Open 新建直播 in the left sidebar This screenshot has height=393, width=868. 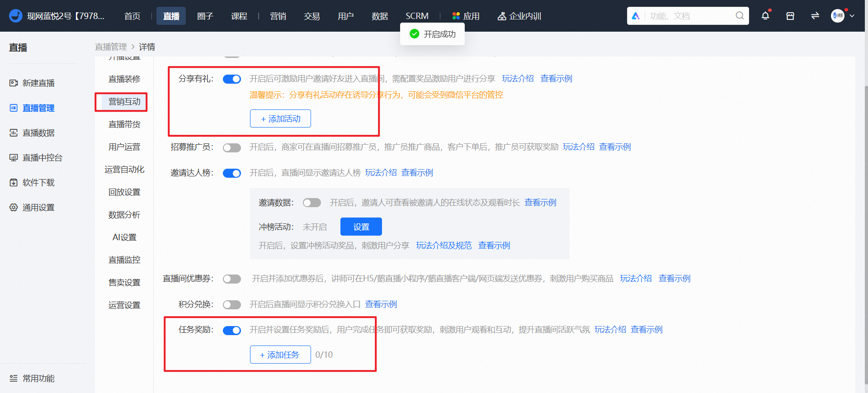[32, 83]
